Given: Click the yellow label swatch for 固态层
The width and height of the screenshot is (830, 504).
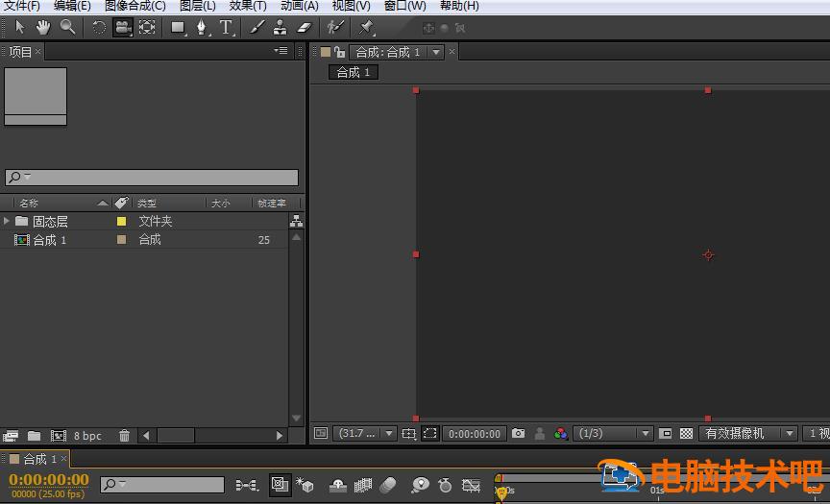Looking at the screenshot, I should (x=121, y=221).
